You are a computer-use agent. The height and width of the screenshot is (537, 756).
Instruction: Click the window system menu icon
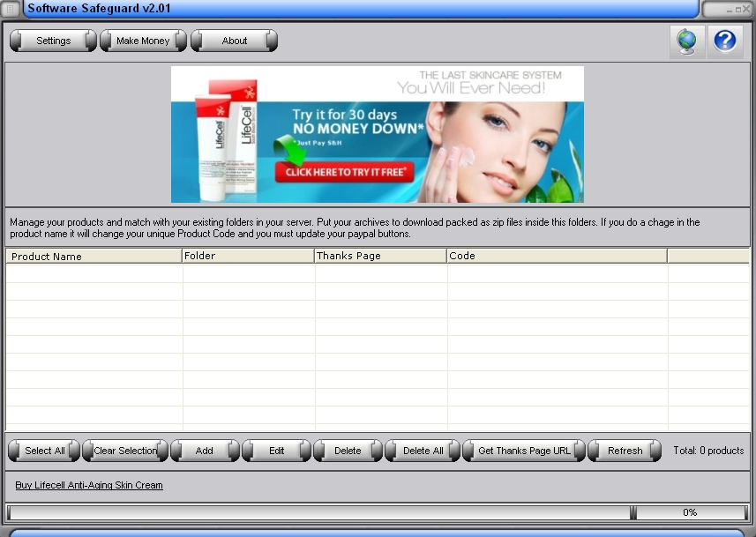coord(10,9)
